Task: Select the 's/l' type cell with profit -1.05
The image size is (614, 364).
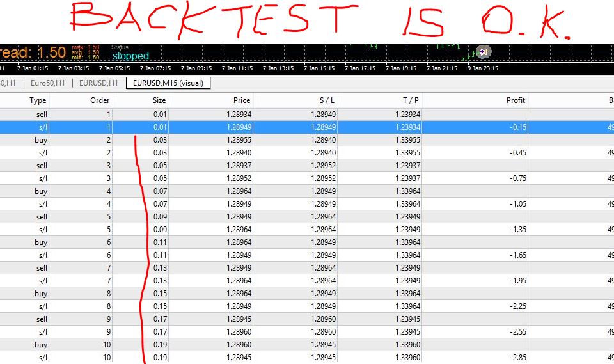Action: point(43,203)
